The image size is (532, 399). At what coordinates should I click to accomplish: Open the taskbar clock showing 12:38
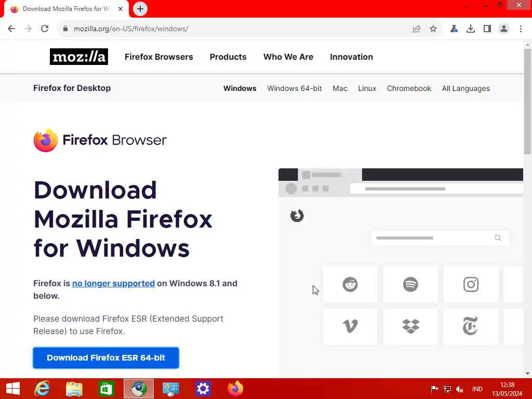click(507, 389)
